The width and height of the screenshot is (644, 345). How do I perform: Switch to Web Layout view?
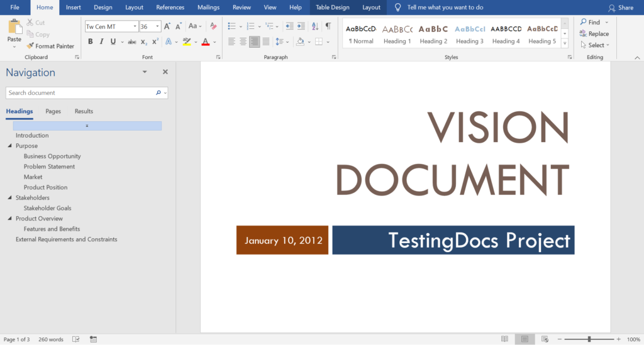(545, 339)
